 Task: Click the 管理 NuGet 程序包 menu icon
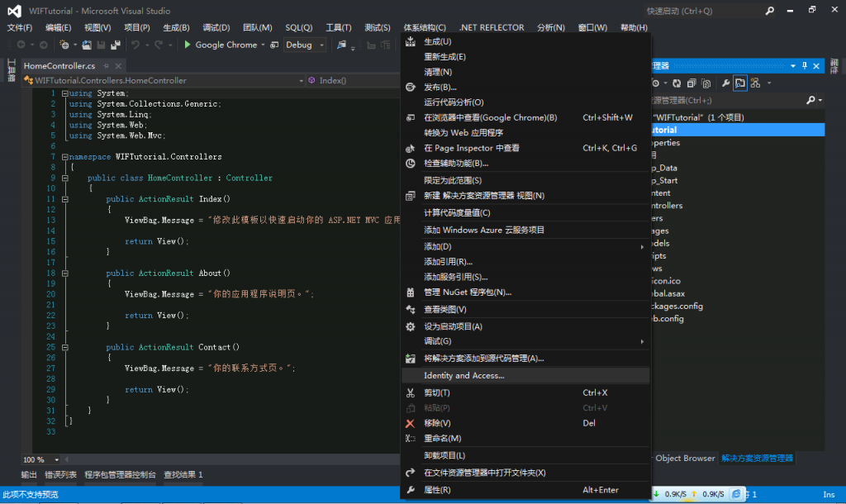pos(411,292)
